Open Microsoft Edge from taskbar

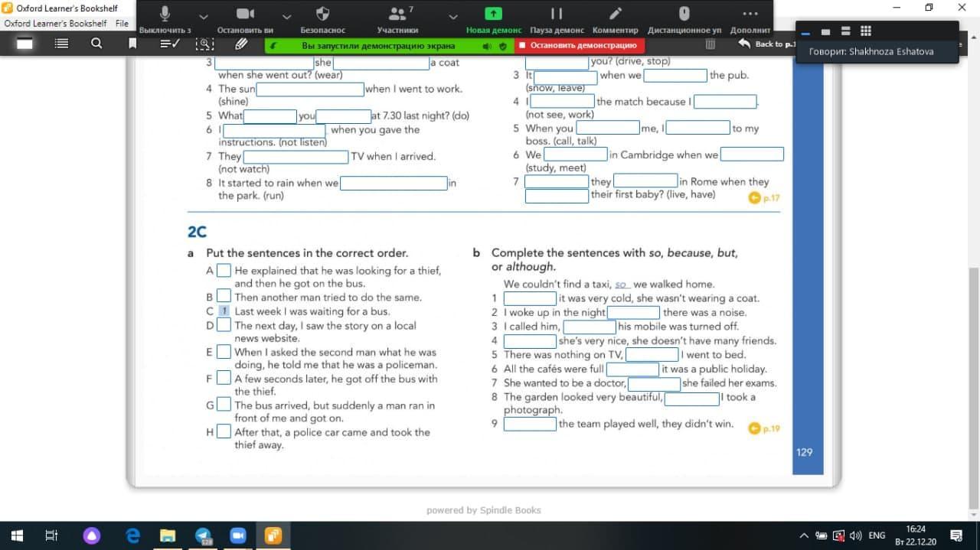click(133, 535)
